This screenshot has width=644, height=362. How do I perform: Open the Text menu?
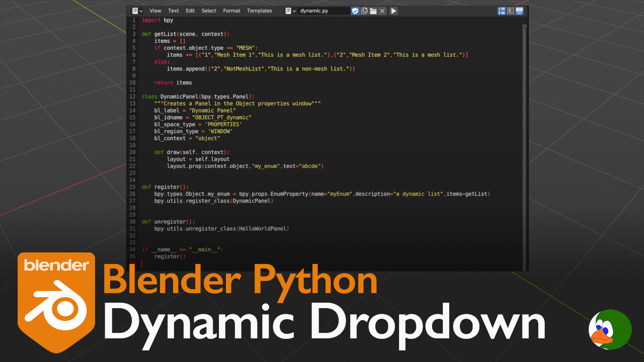coord(173,11)
